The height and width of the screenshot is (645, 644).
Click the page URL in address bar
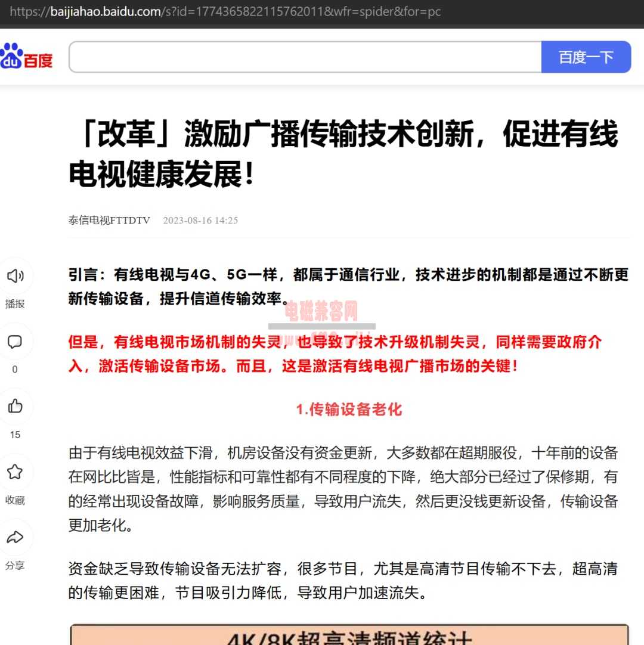coord(225,11)
